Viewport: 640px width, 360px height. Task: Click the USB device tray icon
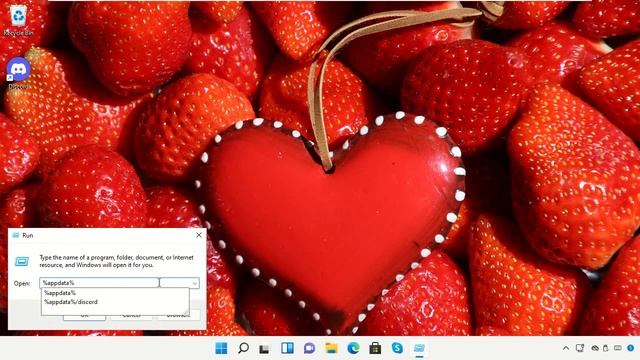[x=606, y=348]
